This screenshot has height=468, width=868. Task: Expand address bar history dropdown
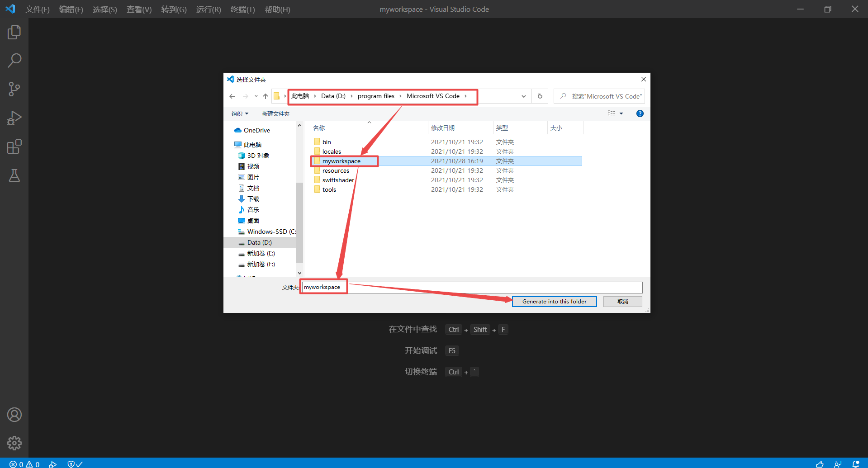523,96
